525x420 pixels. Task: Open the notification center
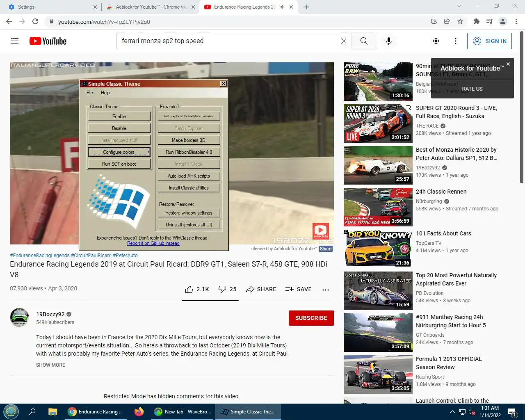pos(512,412)
